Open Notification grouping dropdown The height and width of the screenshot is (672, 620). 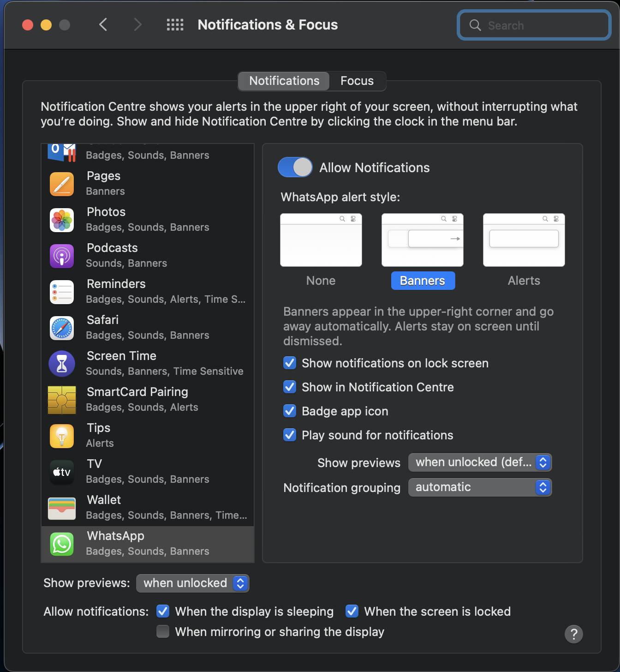pos(480,487)
